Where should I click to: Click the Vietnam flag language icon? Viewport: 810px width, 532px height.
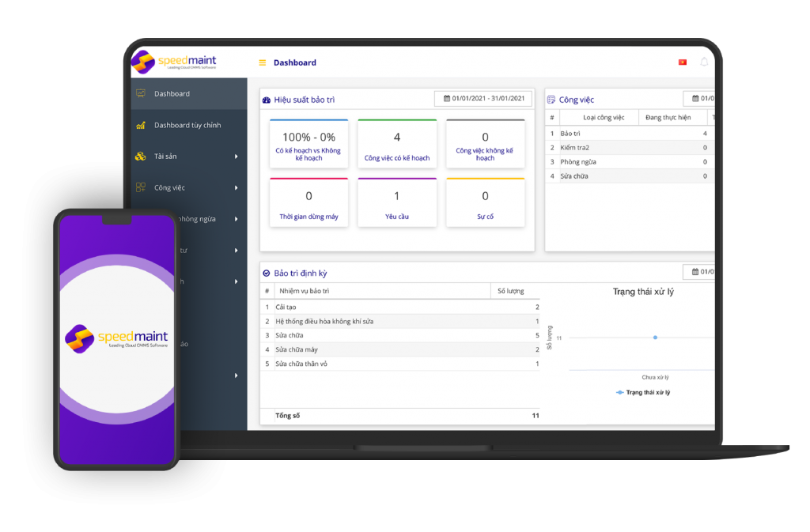click(x=682, y=62)
